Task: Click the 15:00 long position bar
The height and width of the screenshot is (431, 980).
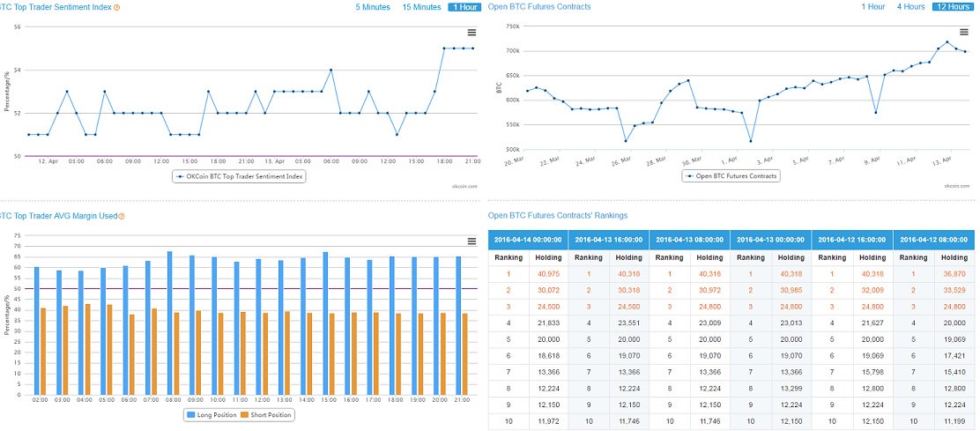Action: [x=325, y=323]
